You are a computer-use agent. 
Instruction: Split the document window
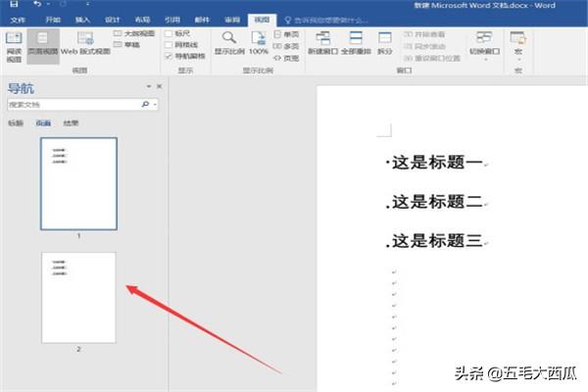click(x=385, y=44)
